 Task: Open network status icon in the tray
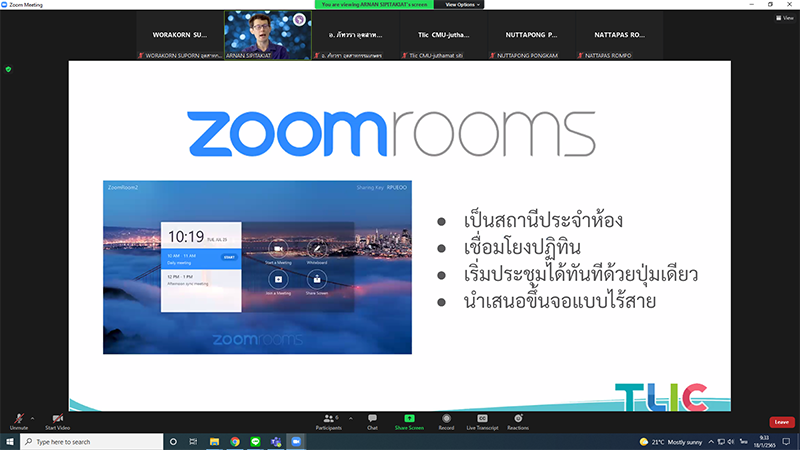(x=721, y=442)
